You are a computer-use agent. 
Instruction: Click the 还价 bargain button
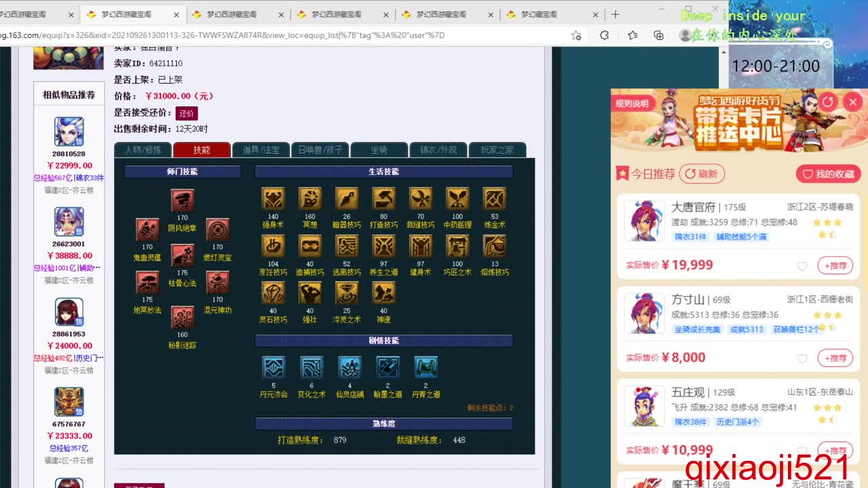tap(186, 113)
